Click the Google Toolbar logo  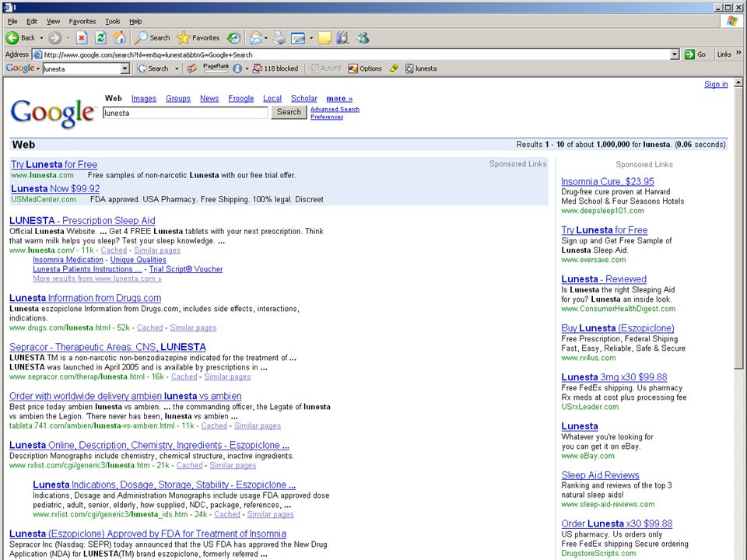(19, 68)
